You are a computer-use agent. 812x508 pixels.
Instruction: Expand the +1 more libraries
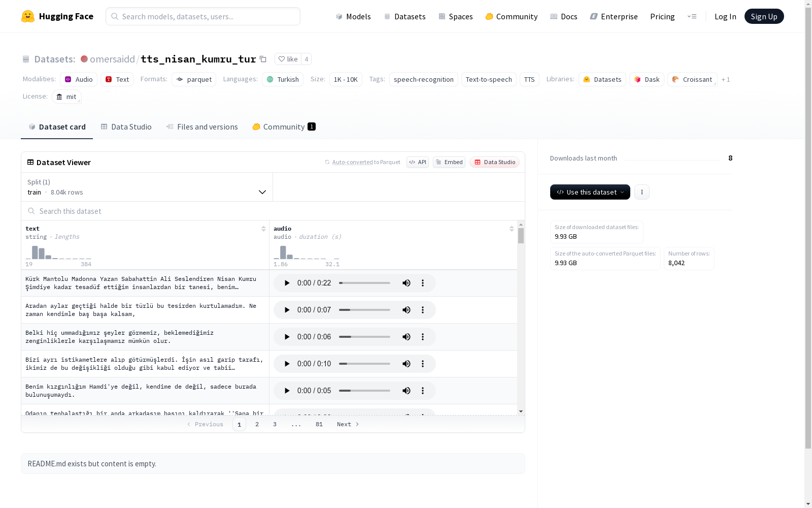[726, 79]
